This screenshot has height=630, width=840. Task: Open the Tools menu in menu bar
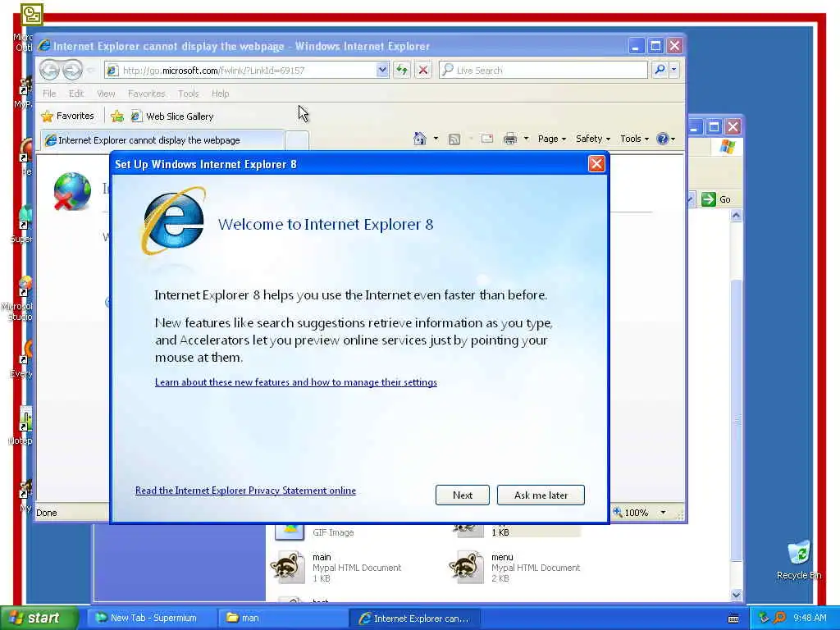188,94
